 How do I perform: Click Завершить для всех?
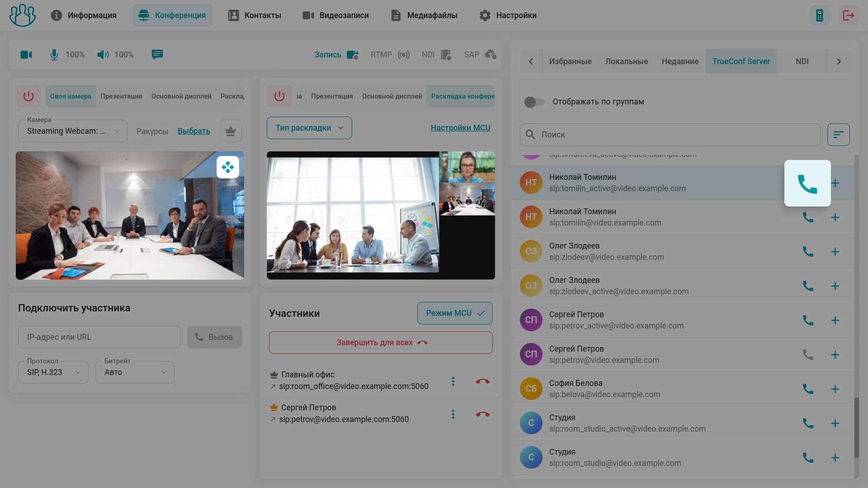coord(381,343)
